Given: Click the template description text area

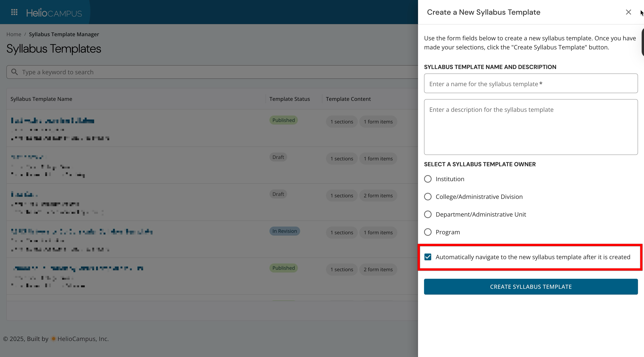Looking at the screenshot, I should [x=530, y=127].
